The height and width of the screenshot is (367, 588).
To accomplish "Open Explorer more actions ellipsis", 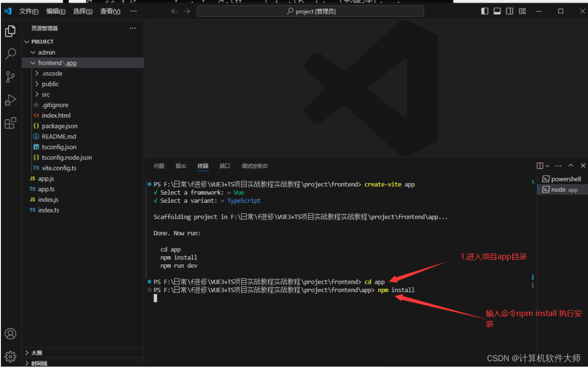I will pos(133,28).
